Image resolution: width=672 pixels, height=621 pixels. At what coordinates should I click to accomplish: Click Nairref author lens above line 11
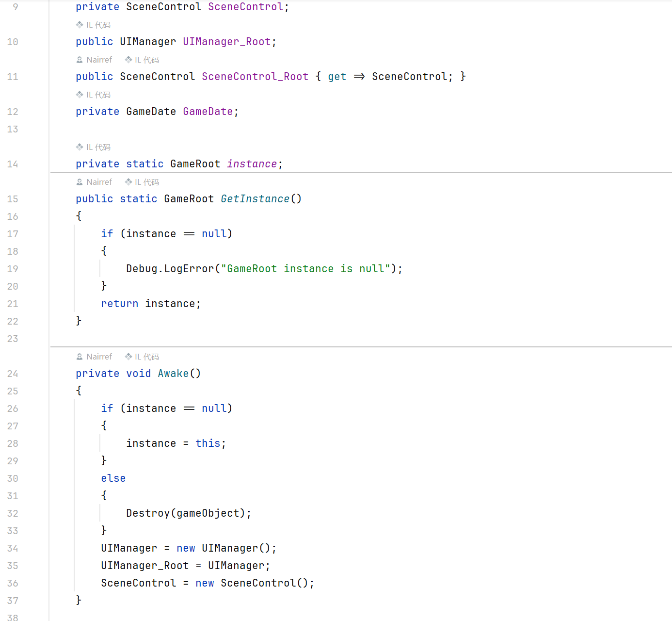click(x=94, y=60)
